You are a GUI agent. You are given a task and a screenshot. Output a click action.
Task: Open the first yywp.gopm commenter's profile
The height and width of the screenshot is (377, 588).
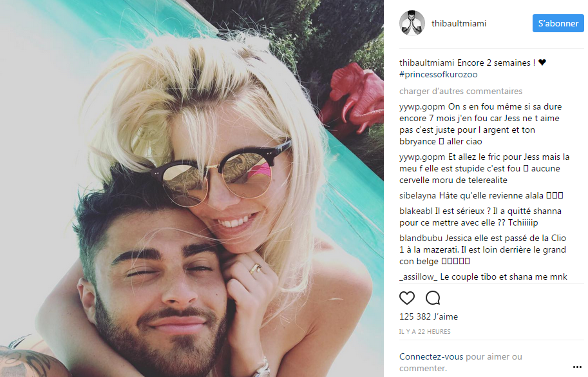422,107
